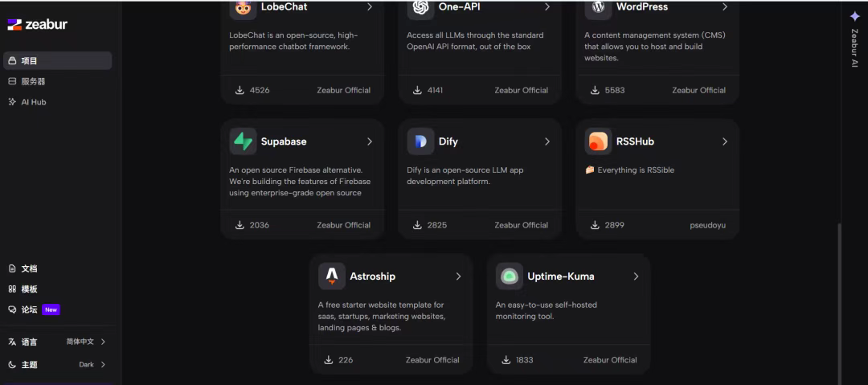Viewport: 868px width, 385px height.
Task: Click the LobeChat avatar icon
Action: 243,8
